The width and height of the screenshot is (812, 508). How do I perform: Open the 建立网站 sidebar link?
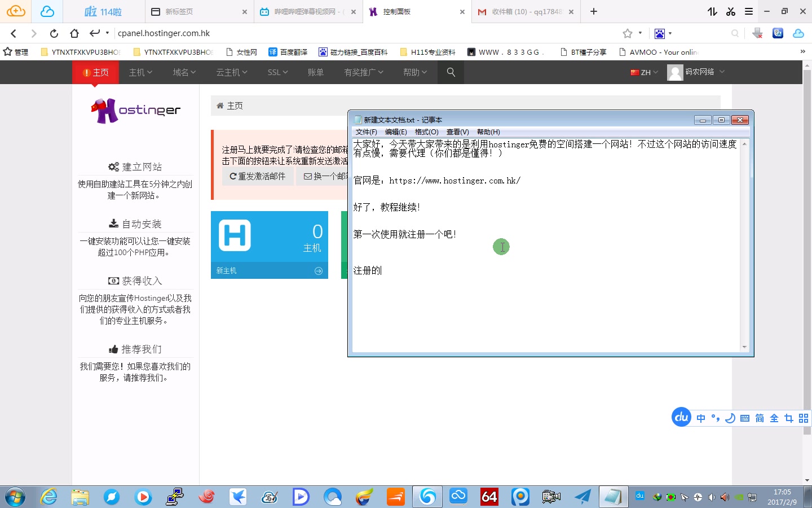click(135, 167)
